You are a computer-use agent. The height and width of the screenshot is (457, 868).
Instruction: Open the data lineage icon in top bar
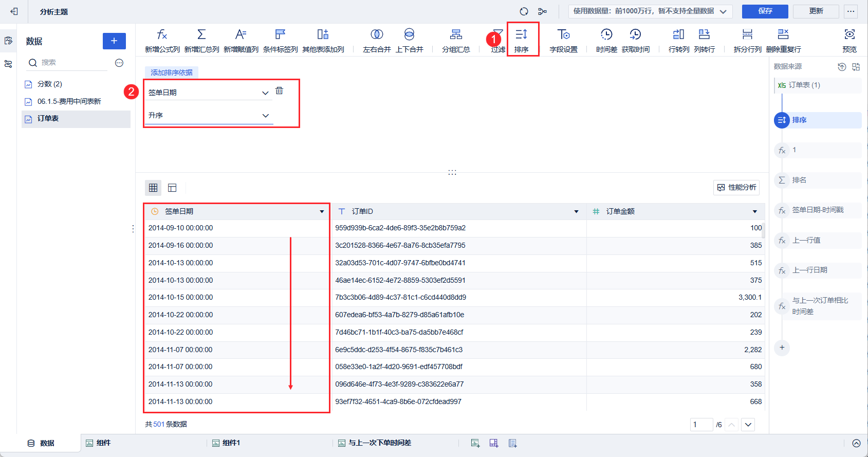pyautogui.click(x=542, y=11)
